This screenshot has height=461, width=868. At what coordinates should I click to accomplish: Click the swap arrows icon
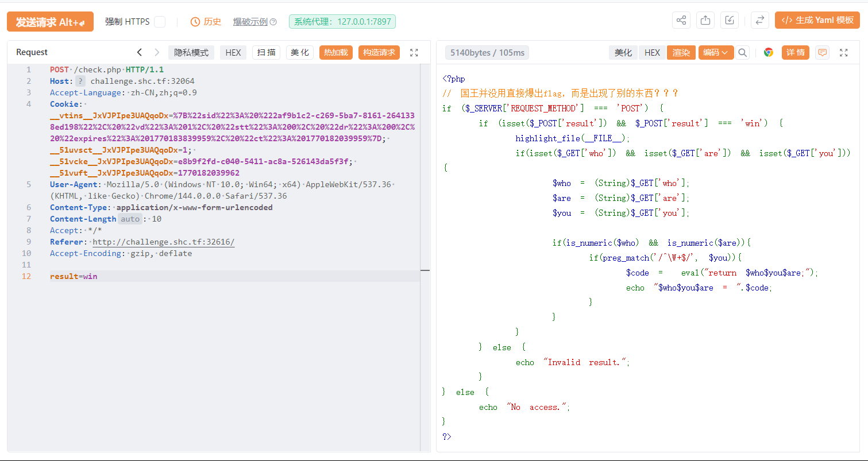click(x=759, y=20)
